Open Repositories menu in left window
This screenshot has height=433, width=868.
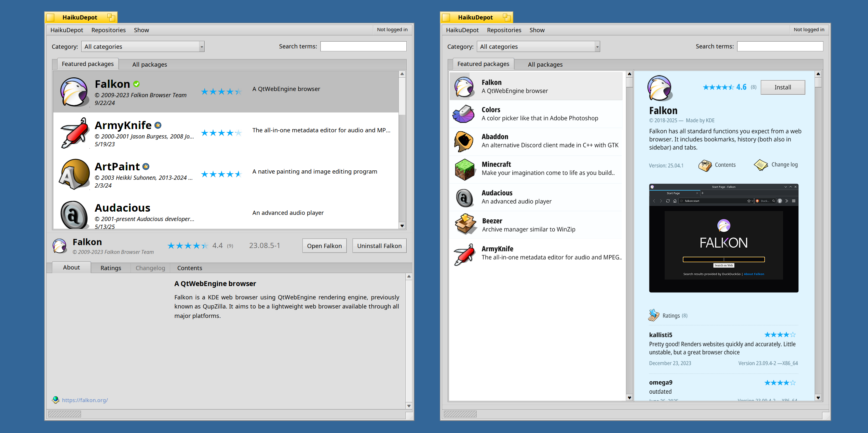(109, 30)
